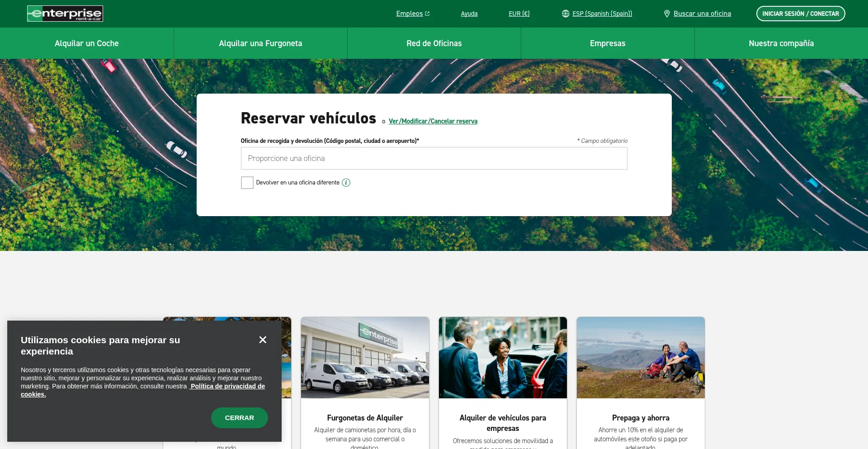Screen dimensions: 868x449
Task: Open the 'Empresas' navigation menu
Action: point(608,43)
